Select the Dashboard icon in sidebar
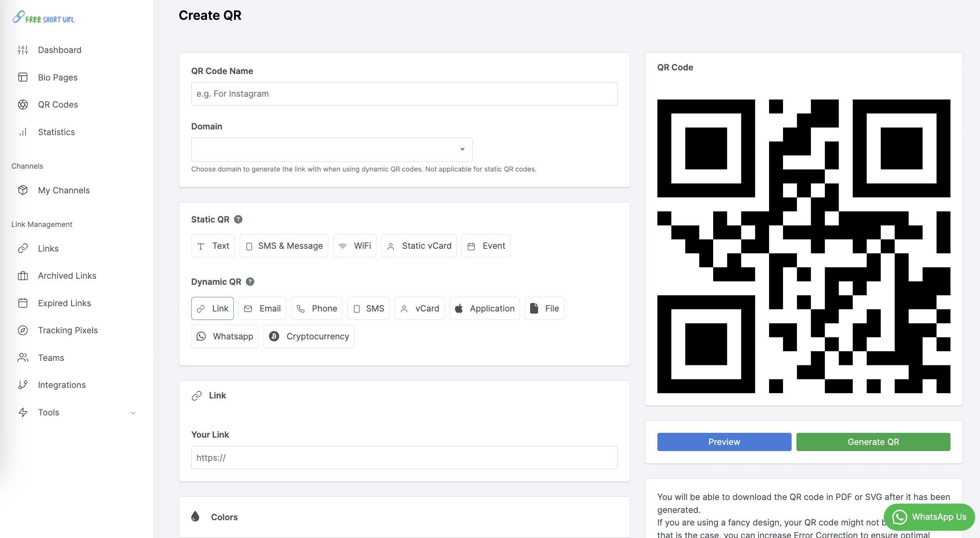Viewport: 980px width, 538px height. (23, 49)
